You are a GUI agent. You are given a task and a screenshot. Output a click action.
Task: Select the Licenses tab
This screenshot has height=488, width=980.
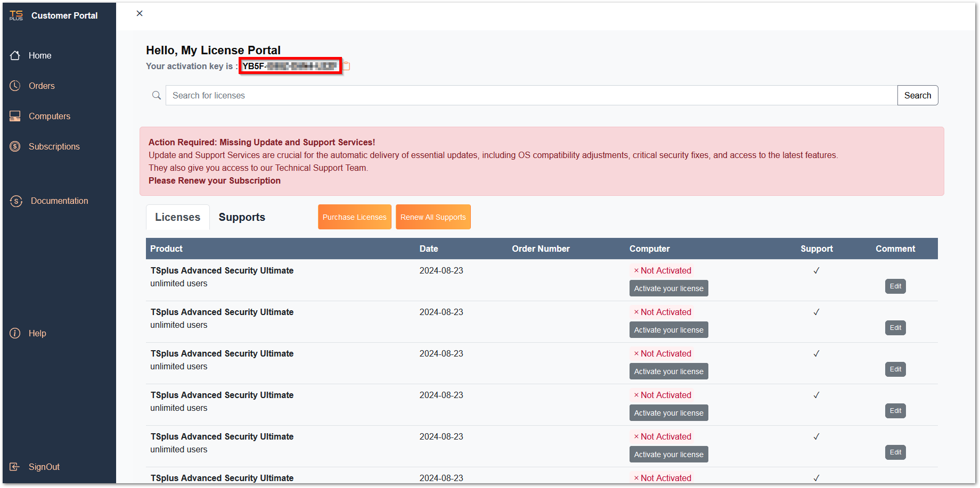tap(177, 217)
